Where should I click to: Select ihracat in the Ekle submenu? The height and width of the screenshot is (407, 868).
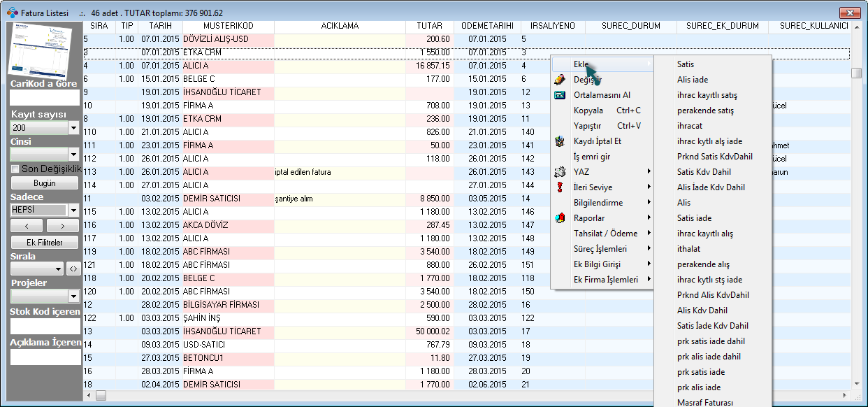pyautogui.click(x=713, y=126)
